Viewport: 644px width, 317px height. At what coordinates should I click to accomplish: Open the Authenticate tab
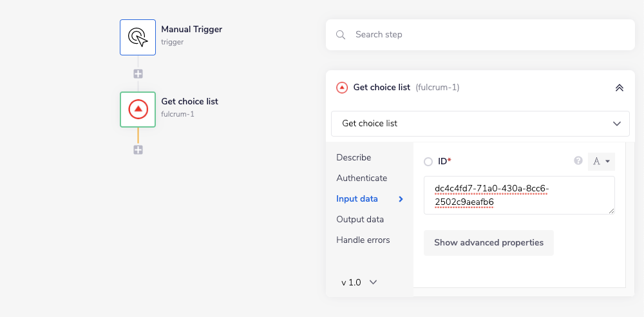point(362,178)
